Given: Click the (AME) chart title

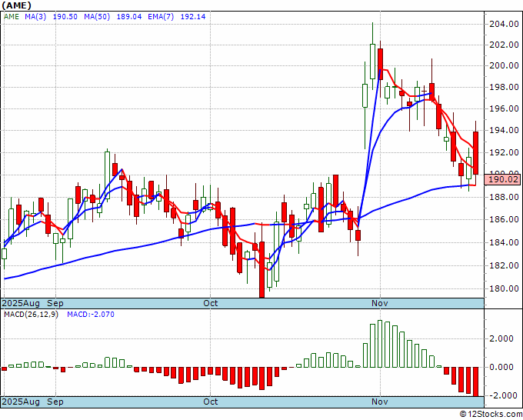Looking at the screenshot, I should (17, 5).
